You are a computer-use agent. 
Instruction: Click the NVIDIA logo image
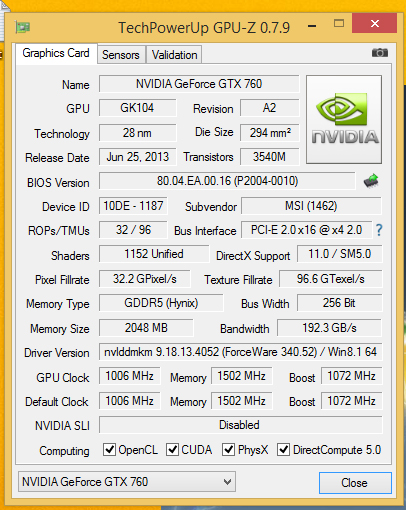coord(344,119)
